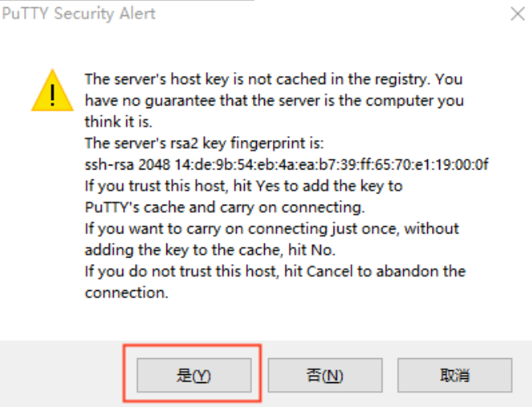Viewport: 532px width, 407px height.
Task: Click the "connecting just once, without" line
Action: click(272, 229)
